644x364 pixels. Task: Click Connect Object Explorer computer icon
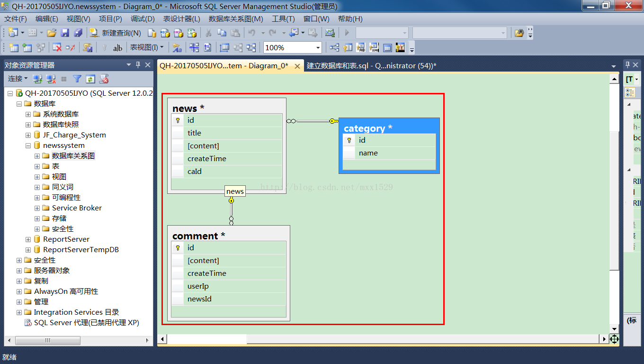coord(37,79)
